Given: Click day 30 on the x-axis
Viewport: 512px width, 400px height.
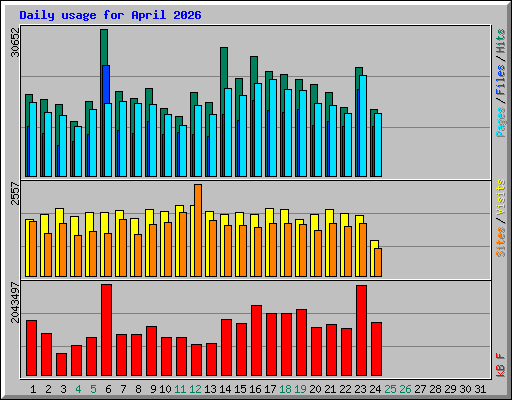Looking at the screenshot, I should point(466,389).
